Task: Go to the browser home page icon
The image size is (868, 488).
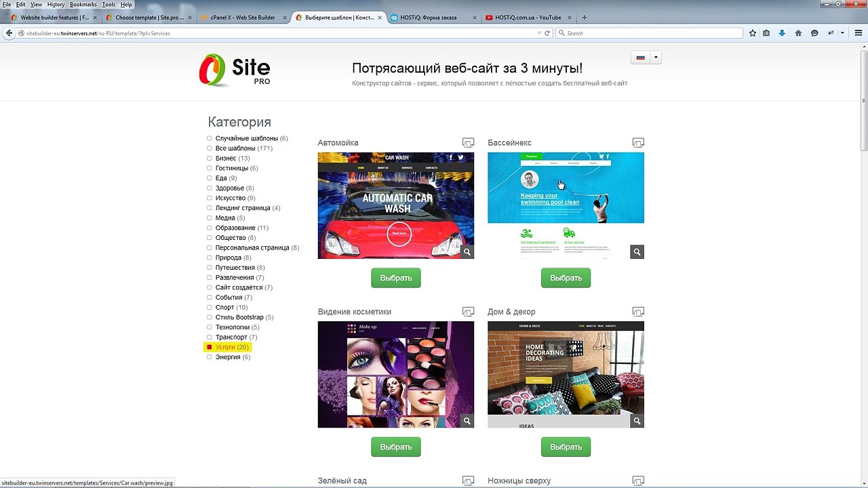Action: [x=798, y=33]
